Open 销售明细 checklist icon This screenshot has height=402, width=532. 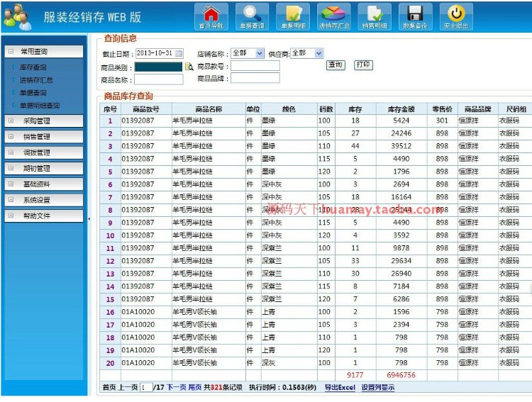pos(375,16)
